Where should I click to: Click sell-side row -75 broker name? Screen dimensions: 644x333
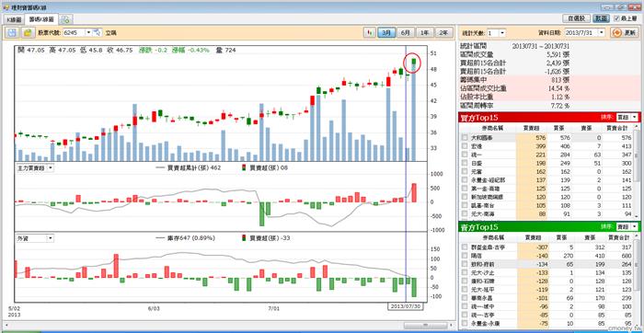pos(484,323)
